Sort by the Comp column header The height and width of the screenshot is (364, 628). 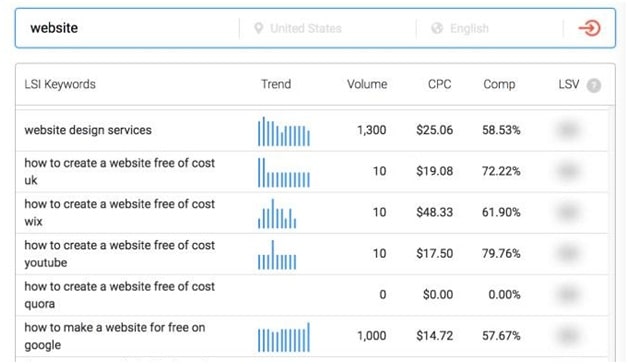(499, 84)
